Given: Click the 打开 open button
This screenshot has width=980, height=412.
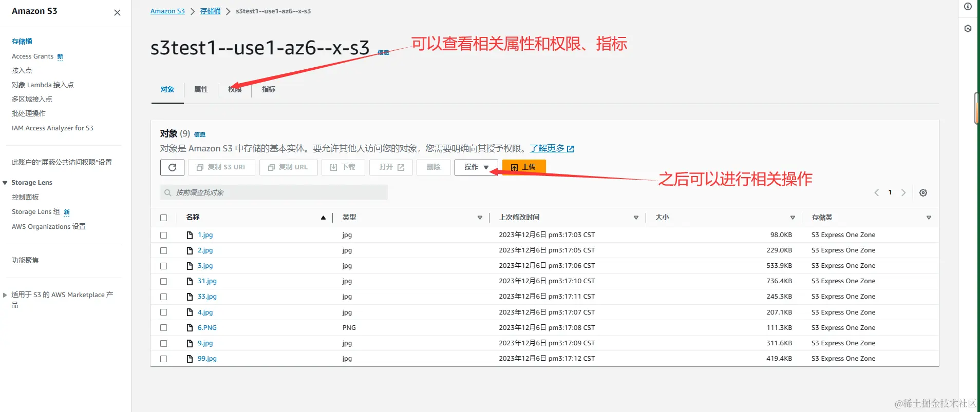Looking at the screenshot, I should tap(391, 167).
